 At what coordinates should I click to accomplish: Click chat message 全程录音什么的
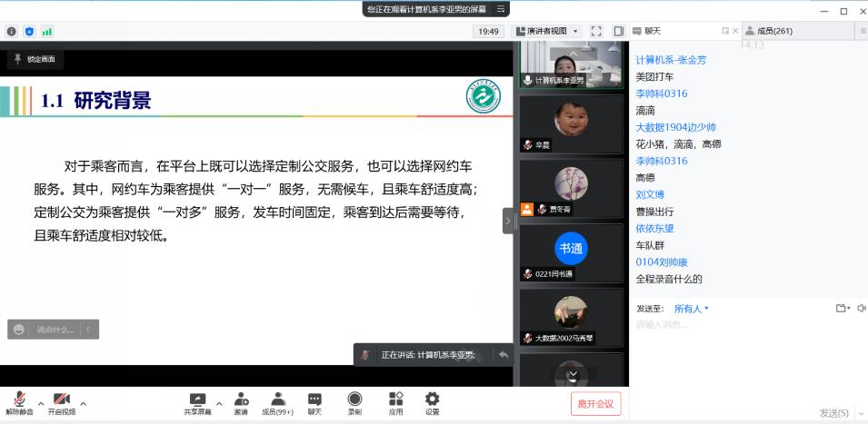point(669,279)
